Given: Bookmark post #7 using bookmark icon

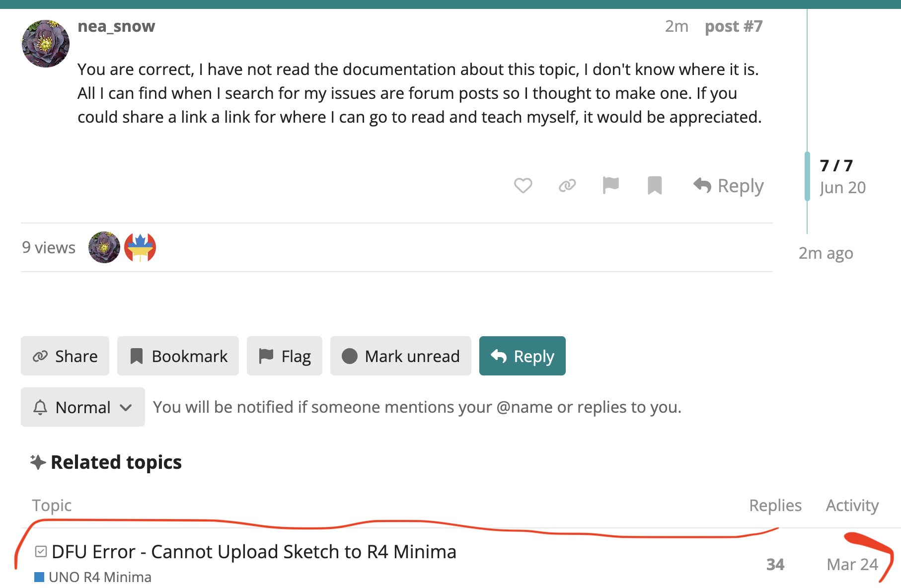Looking at the screenshot, I should (x=655, y=186).
